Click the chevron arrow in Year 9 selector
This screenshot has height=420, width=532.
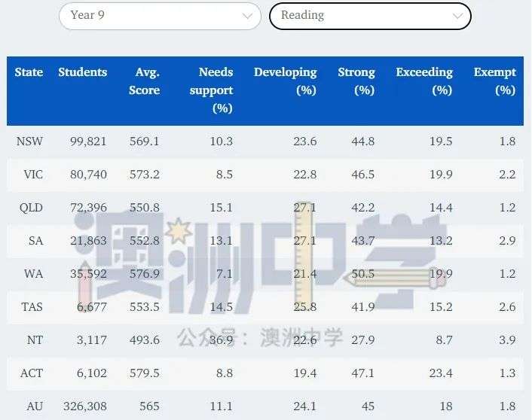pyautogui.click(x=247, y=16)
